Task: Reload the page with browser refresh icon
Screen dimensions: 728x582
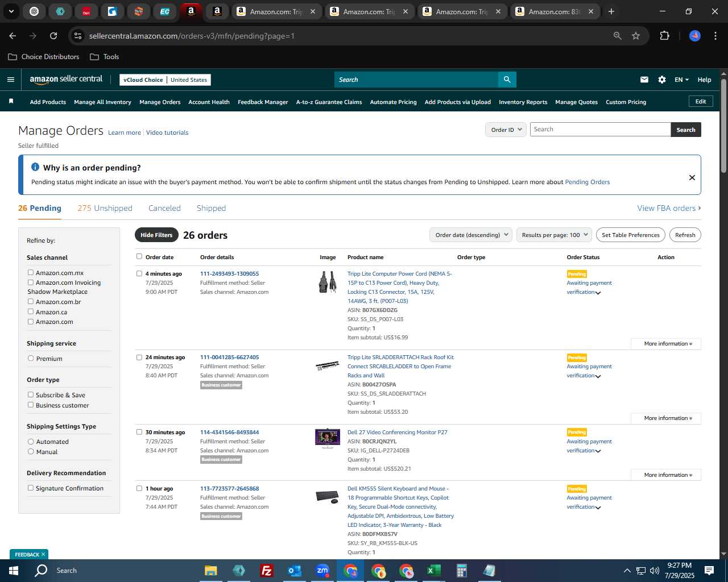Action: click(x=53, y=36)
